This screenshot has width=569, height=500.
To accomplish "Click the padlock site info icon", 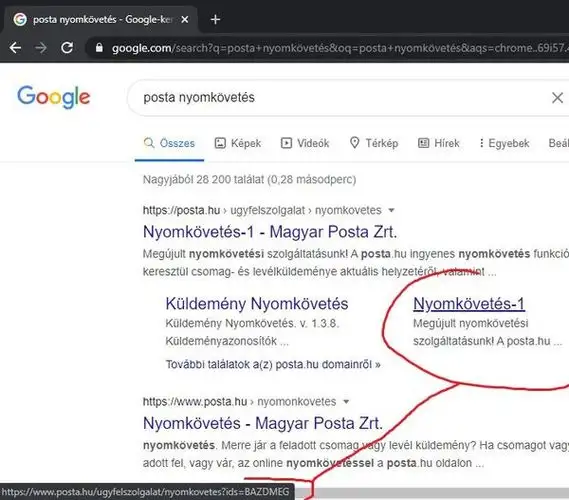I will click(99, 48).
